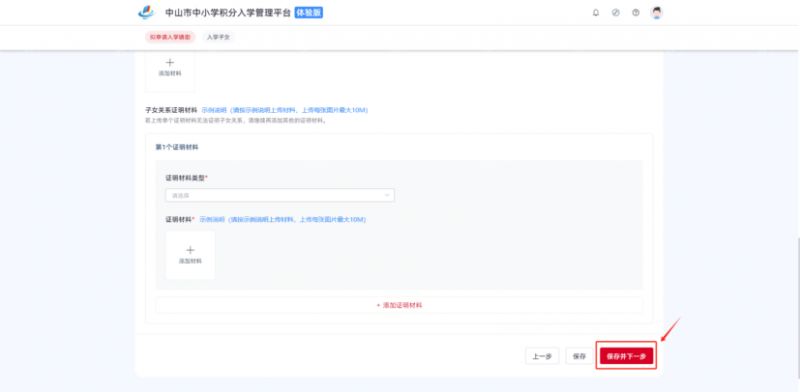Click the red 保存并下一步 button
The image size is (800, 392).
click(x=626, y=356)
